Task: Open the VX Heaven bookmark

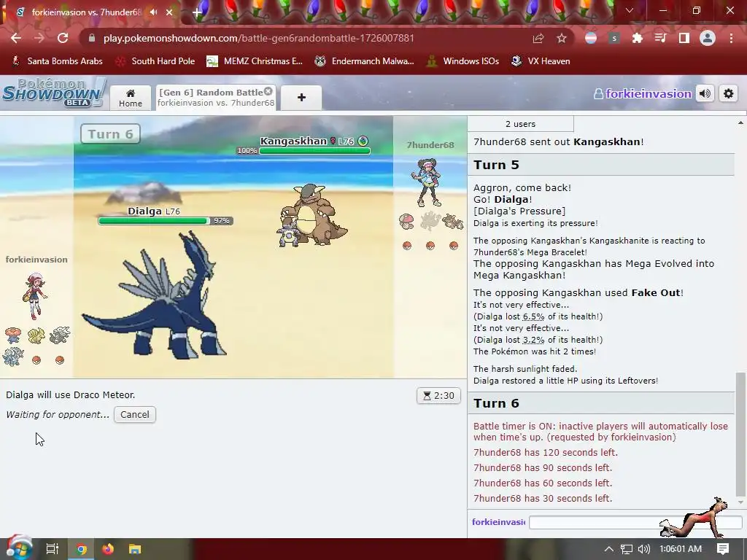Action: point(541,61)
